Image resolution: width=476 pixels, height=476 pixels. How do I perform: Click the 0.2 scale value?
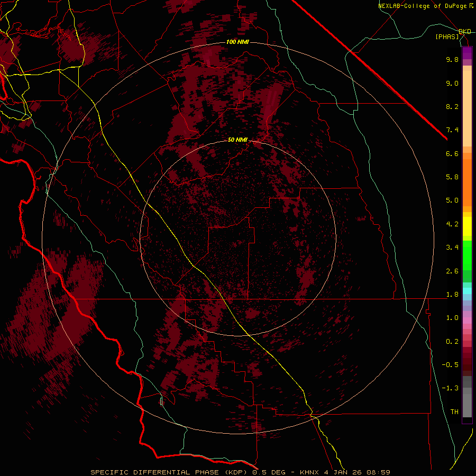452,342
